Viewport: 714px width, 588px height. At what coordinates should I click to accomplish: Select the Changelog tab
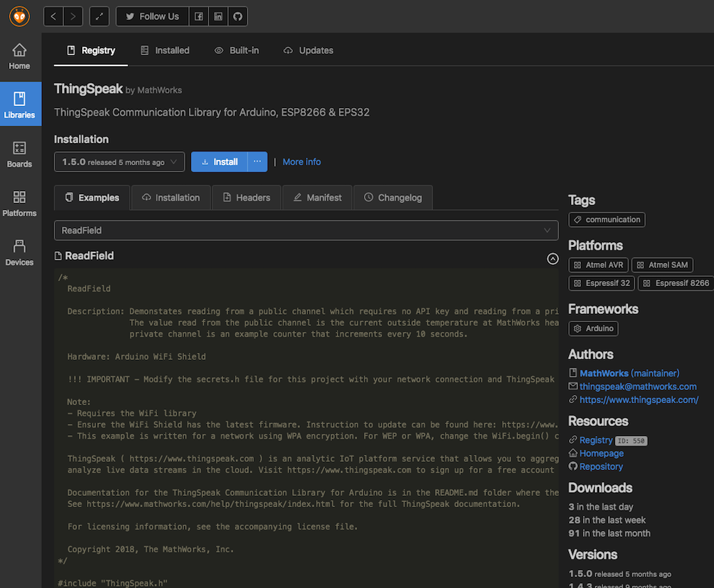393,197
